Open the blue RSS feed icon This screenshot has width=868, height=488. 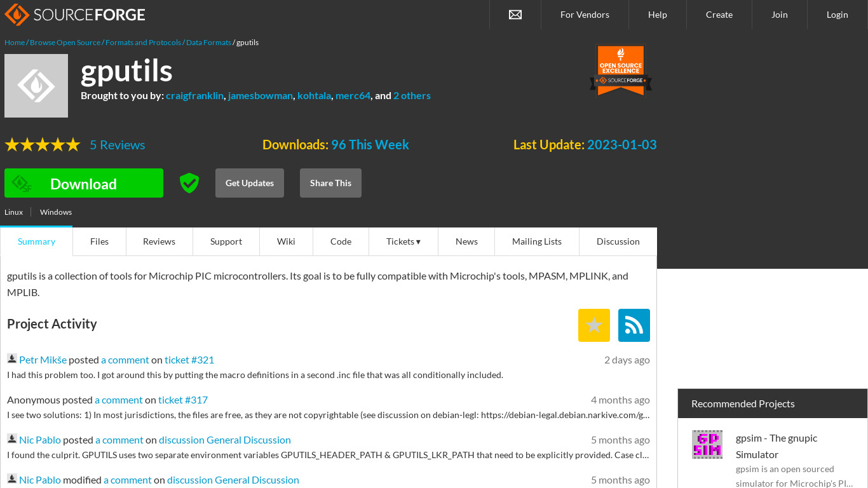click(634, 325)
